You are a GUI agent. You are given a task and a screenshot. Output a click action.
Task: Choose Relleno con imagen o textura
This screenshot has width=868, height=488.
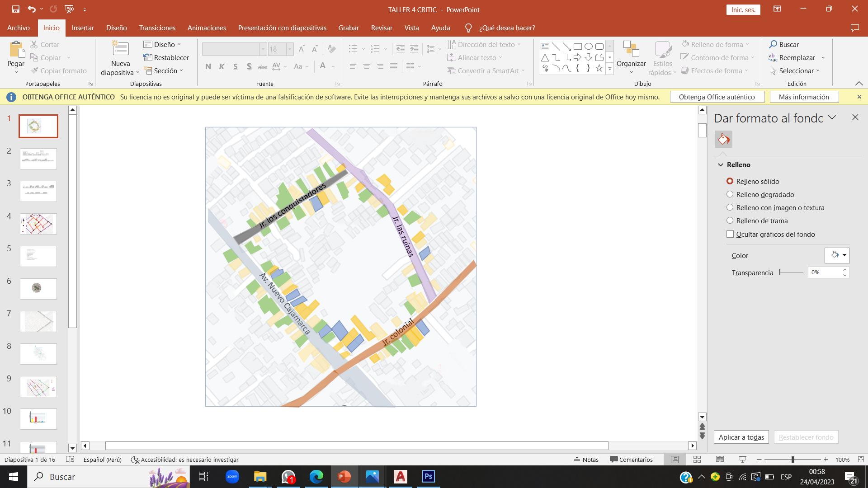730,207
